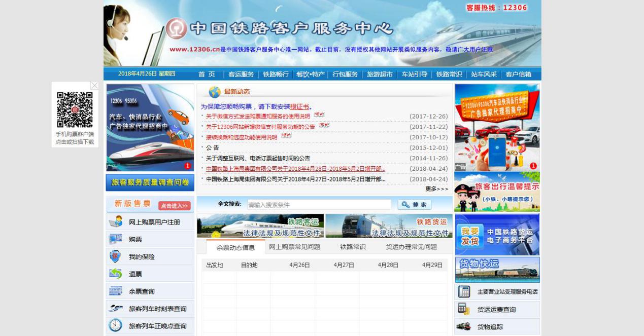Viewport: 644px width, 336px height.
Task: Open the 行包服务 menu
Action: 345,74
